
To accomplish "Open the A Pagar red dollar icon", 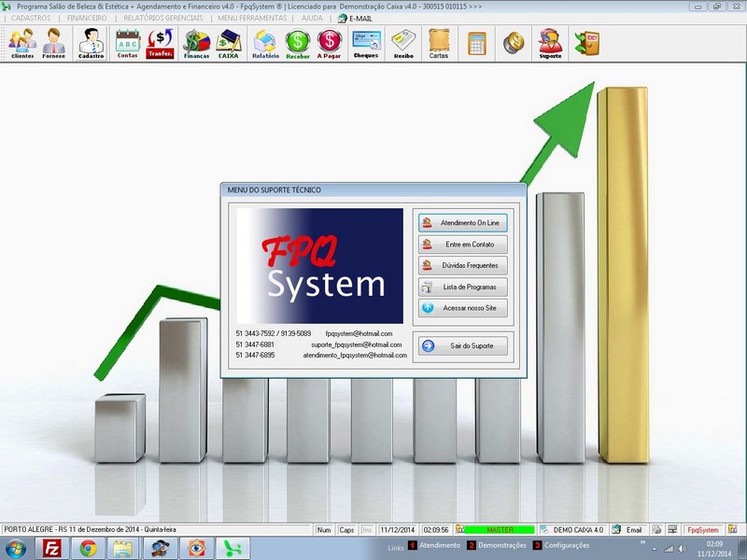I will point(330,43).
